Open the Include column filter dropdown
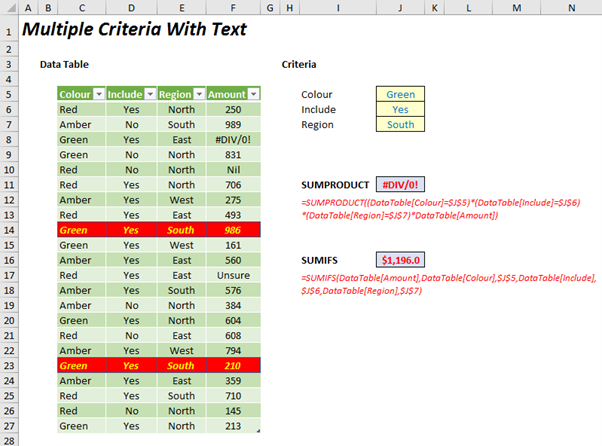This screenshot has width=602, height=446. 150,94
